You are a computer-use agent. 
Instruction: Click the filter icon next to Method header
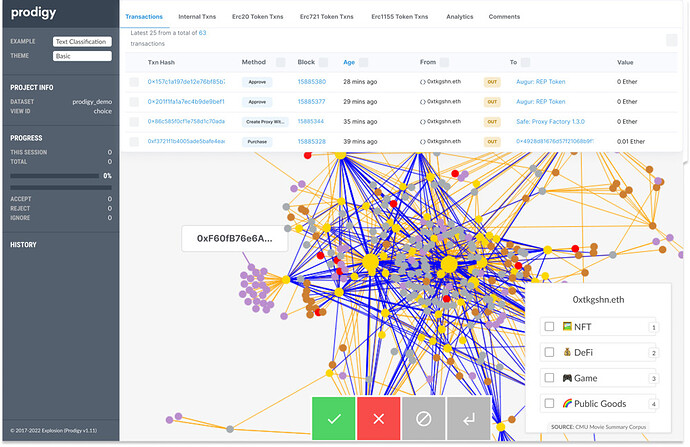point(281,62)
